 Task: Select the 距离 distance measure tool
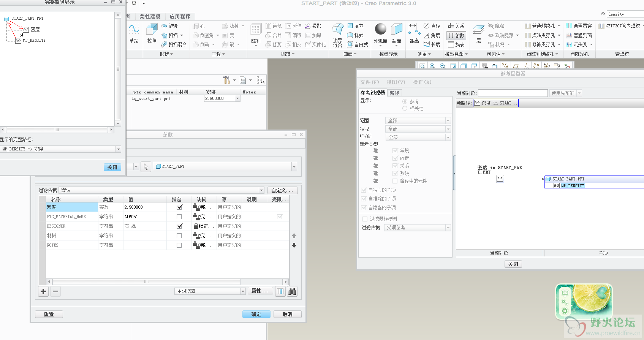point(414,33)
